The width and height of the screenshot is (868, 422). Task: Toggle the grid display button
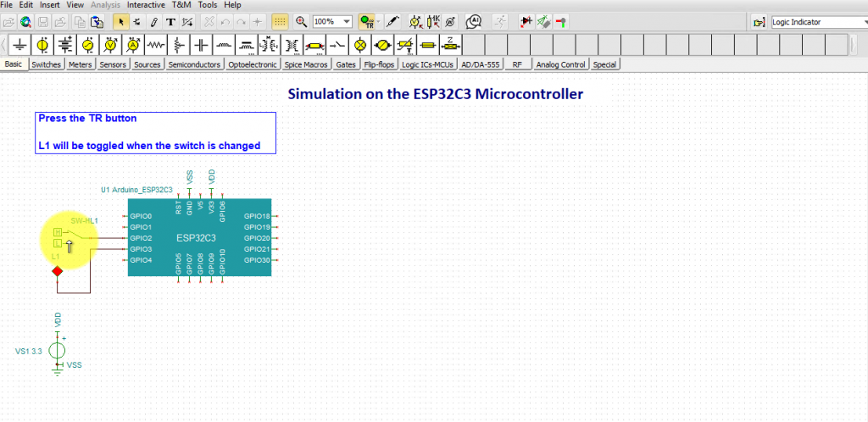280,22
